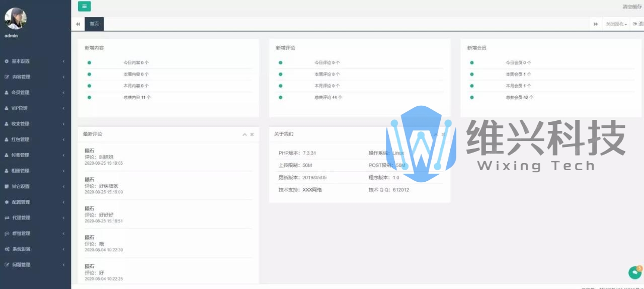Click the PHP版本: 7.3.31 entry

tap(297, 153)
